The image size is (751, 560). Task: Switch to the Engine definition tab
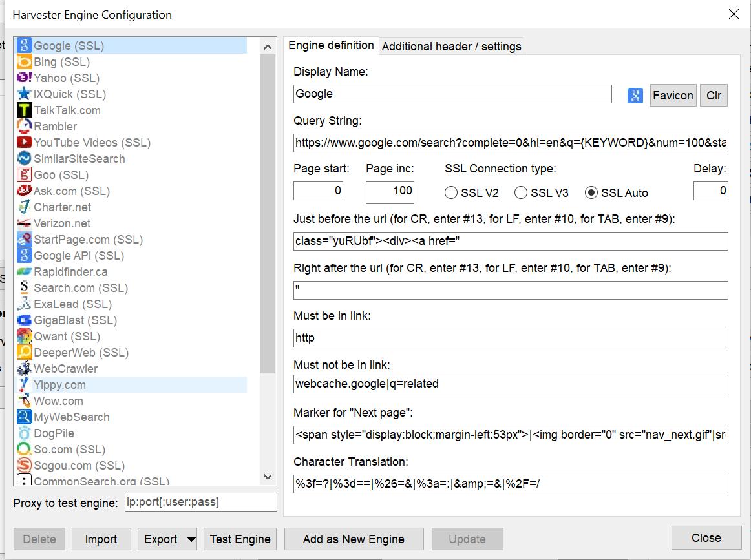331,45
